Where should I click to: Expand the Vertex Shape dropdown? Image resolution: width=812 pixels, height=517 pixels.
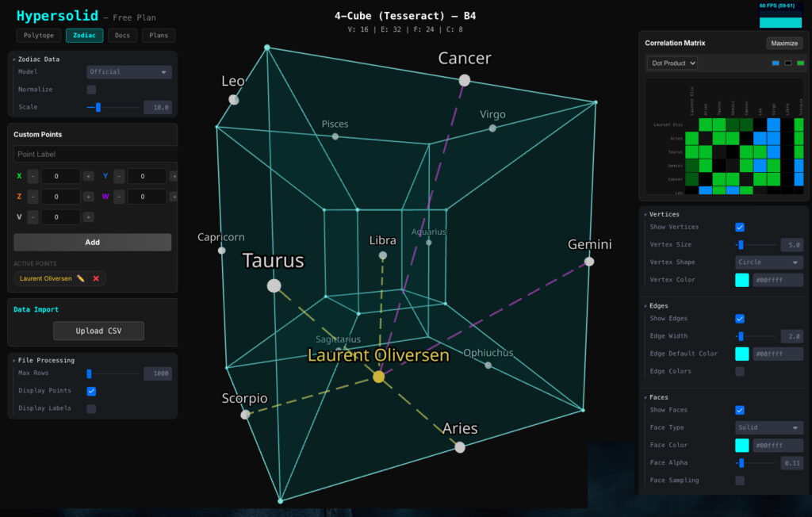[x=768, y=262]
